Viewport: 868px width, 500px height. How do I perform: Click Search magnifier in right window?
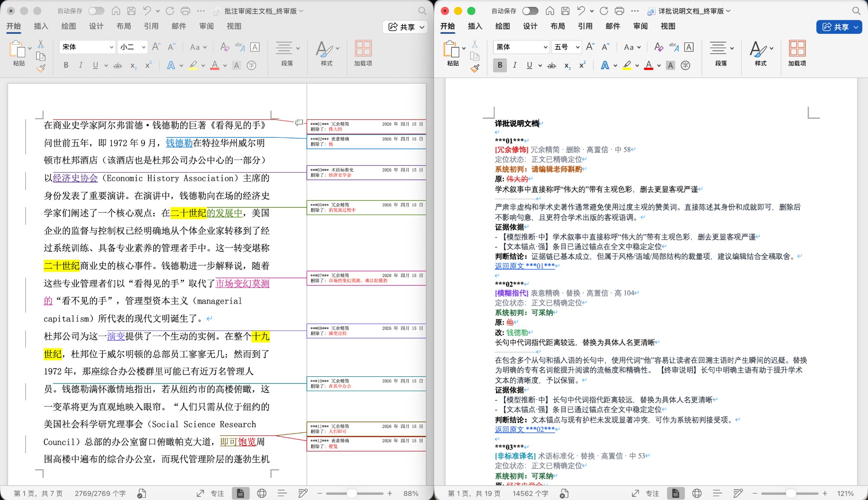(x=856, y=11)
